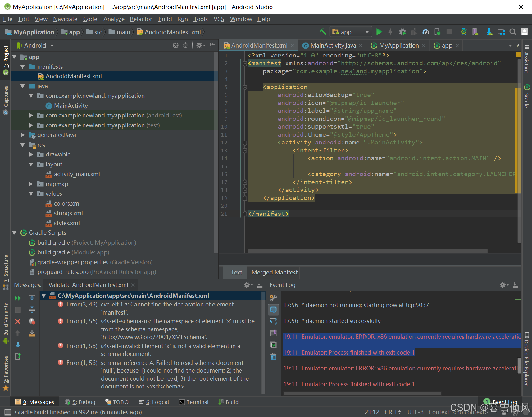
Task: Open the AVD Manager icon
Action: tap(475, 32)
